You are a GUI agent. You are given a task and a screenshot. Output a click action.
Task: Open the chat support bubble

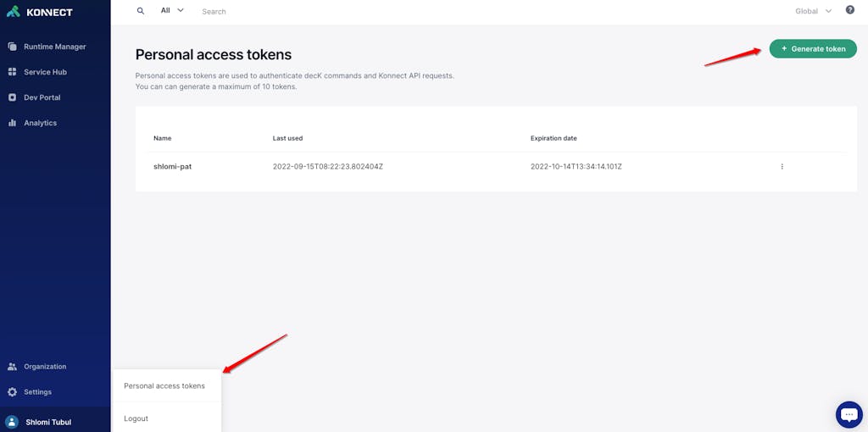[x=849, y=413]
